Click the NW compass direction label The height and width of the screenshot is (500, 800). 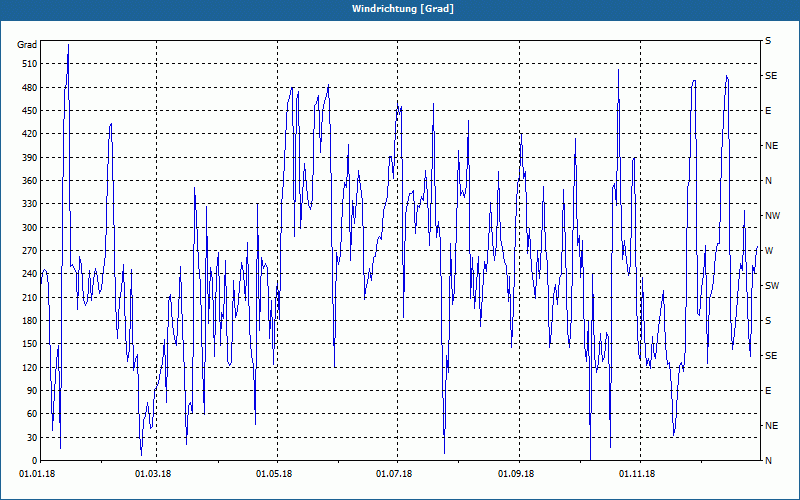(x=772, y=216)
